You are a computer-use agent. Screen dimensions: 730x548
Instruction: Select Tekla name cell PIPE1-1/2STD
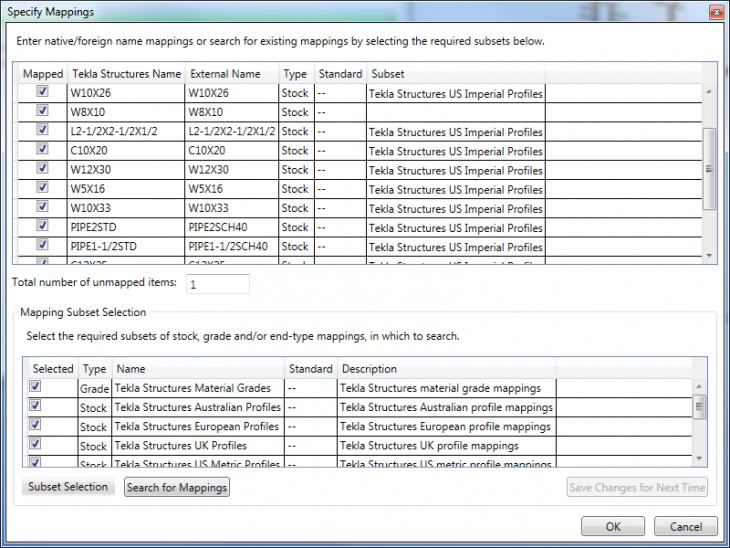(126, 246)
